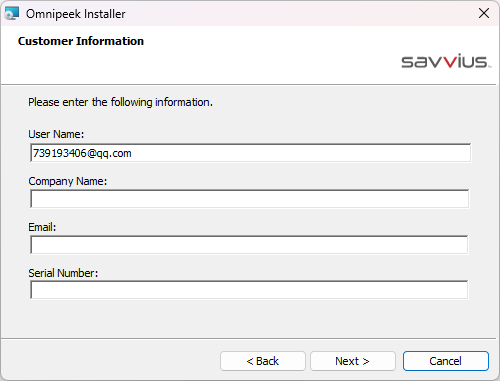Close the Omnipeek Installer window
This screenshot has height=381, width=500.
pyautogui.click(x=484, y=13)
